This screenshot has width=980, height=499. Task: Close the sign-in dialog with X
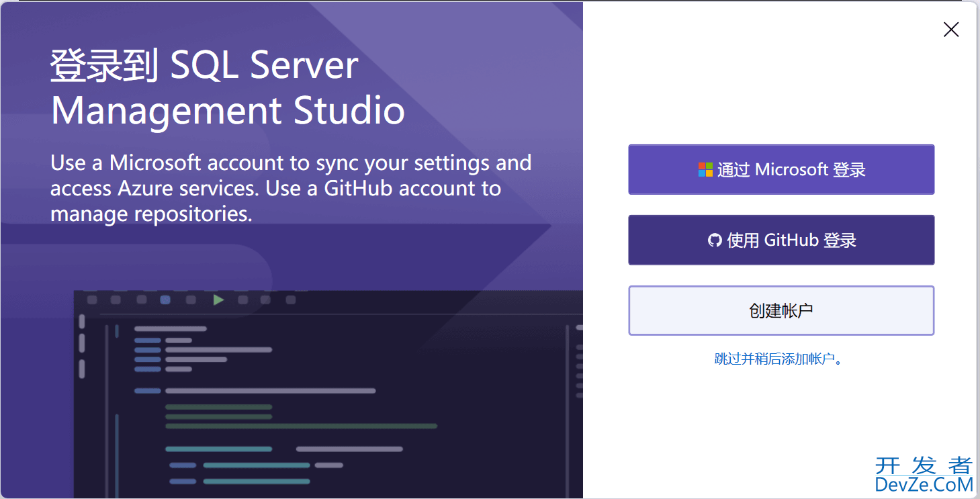951,29
